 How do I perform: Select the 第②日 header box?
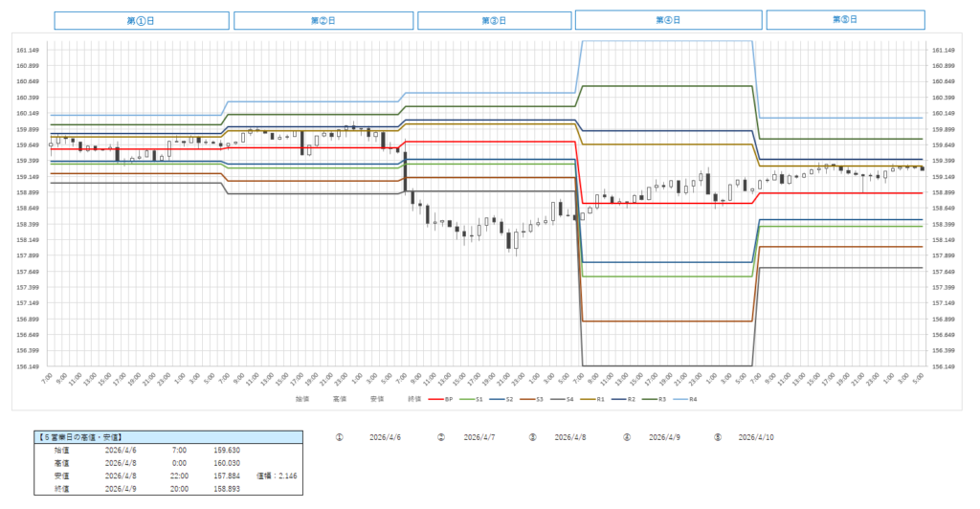coord(323,20)
